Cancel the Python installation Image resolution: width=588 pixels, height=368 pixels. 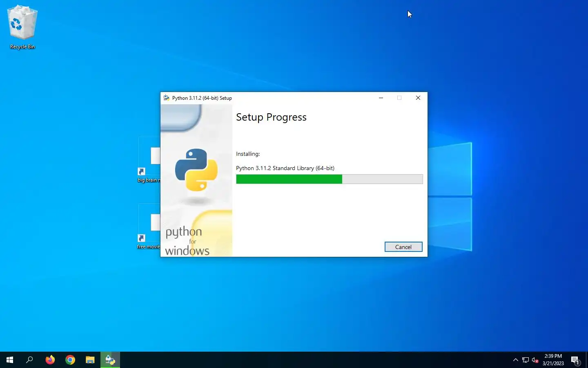[x=403, y=247]
